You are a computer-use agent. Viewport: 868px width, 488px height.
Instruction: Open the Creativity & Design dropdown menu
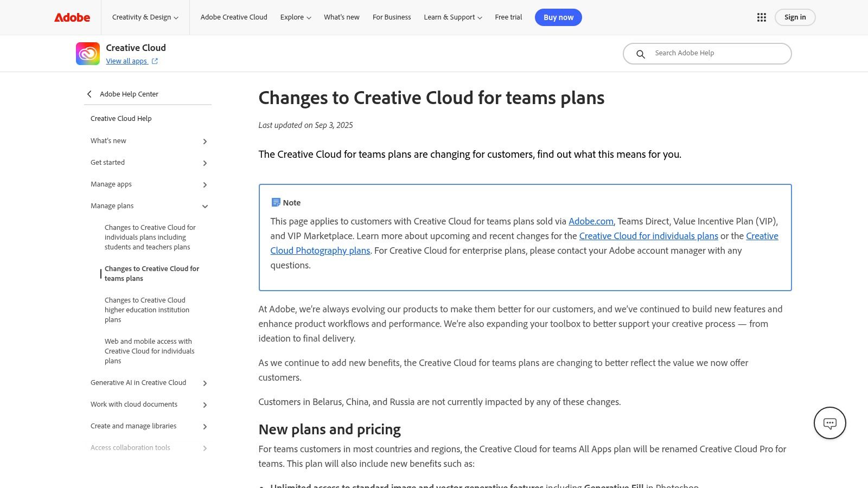[145, 17]
